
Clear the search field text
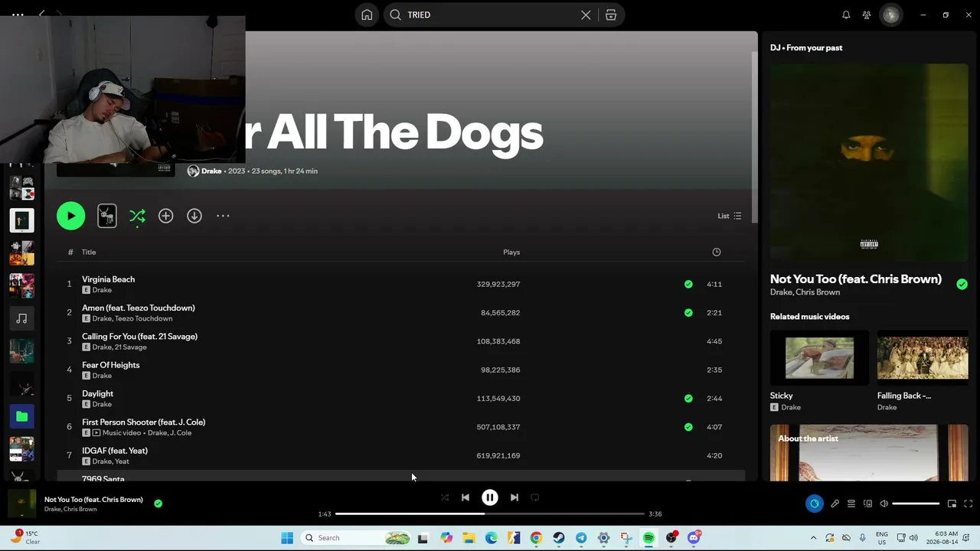[x=586, y=15]
